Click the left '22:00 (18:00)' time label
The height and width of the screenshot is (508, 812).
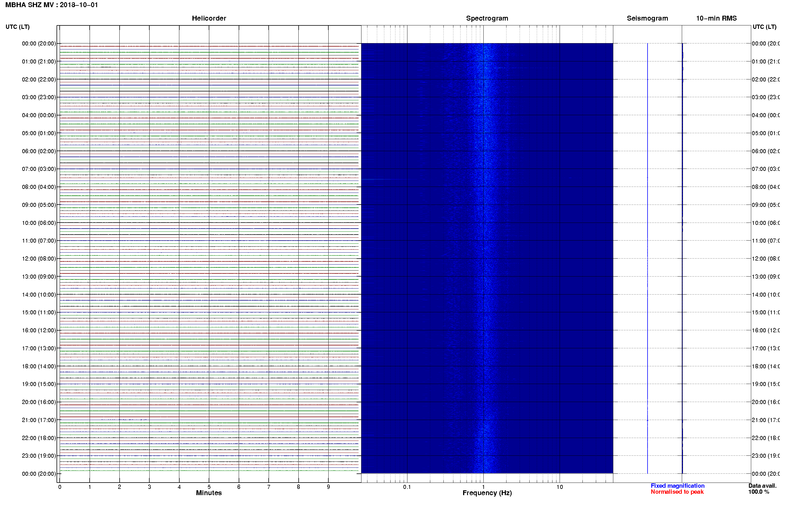pos(39,438)
